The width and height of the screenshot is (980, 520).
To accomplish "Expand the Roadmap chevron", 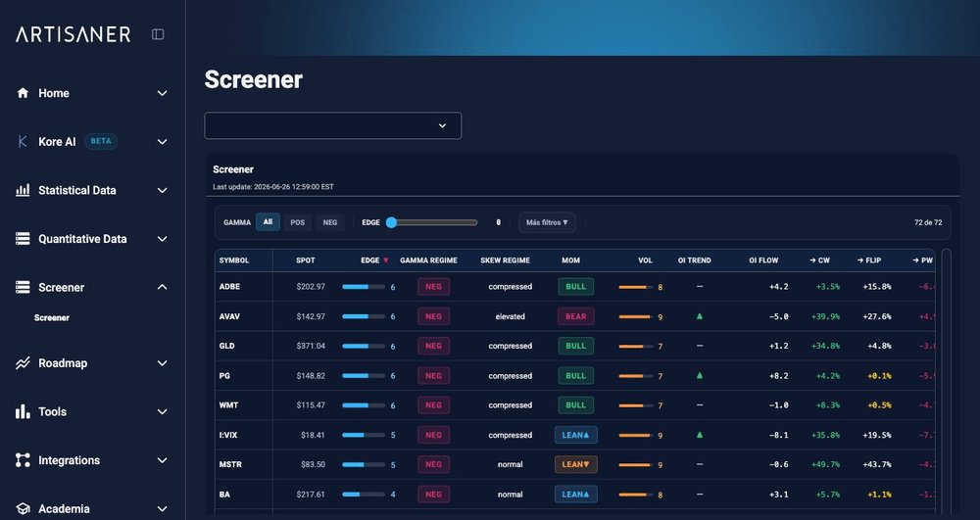I will coord(162,363).
